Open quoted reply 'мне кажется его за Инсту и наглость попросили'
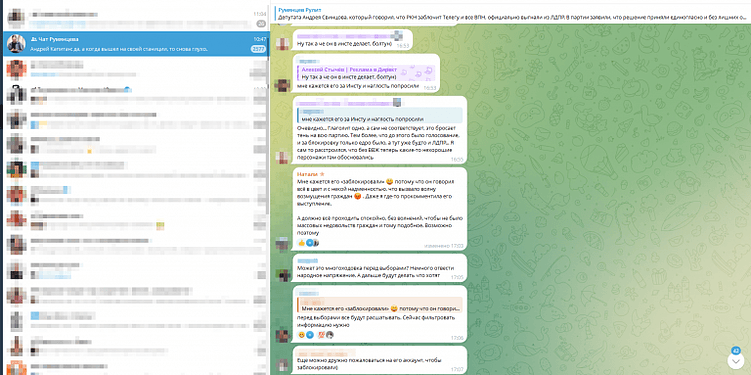 coord(380,115)
